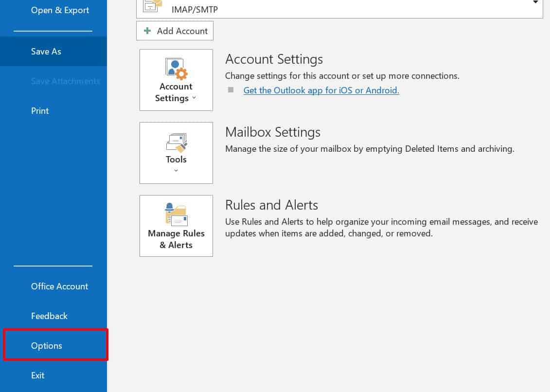The image size is (550, 392).
Task: Open the Open & Export menu item
Action: click(60, 10)
